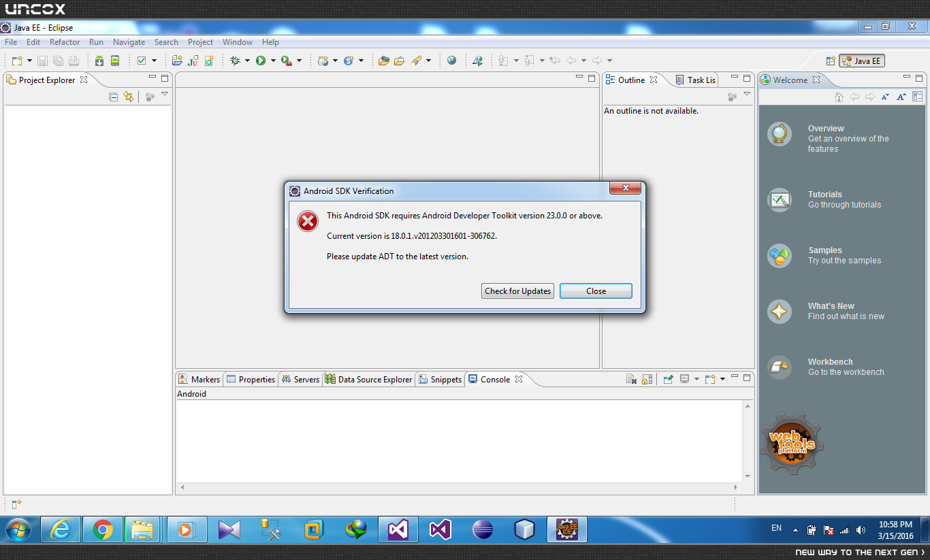Click the Run Last Tool icon with red toolbox
The width and height of the screenshot is (930, 560).
tap(287, 61)
